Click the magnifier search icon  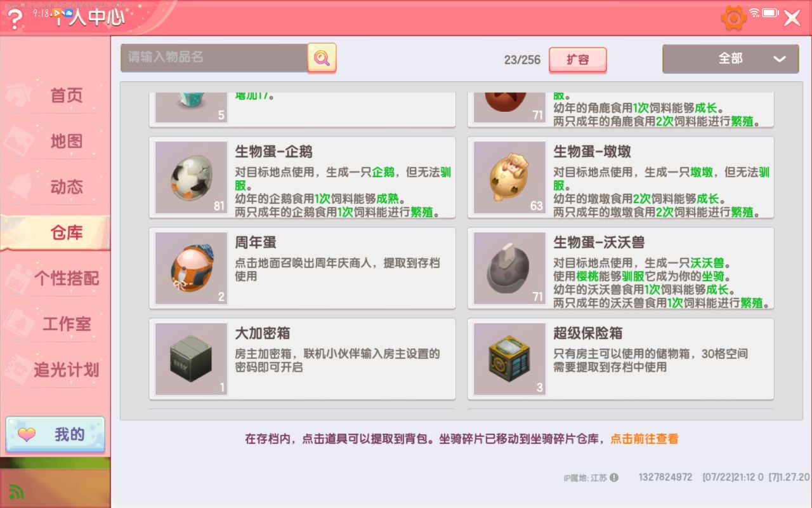pyautogui.click(x=322, y=58)
